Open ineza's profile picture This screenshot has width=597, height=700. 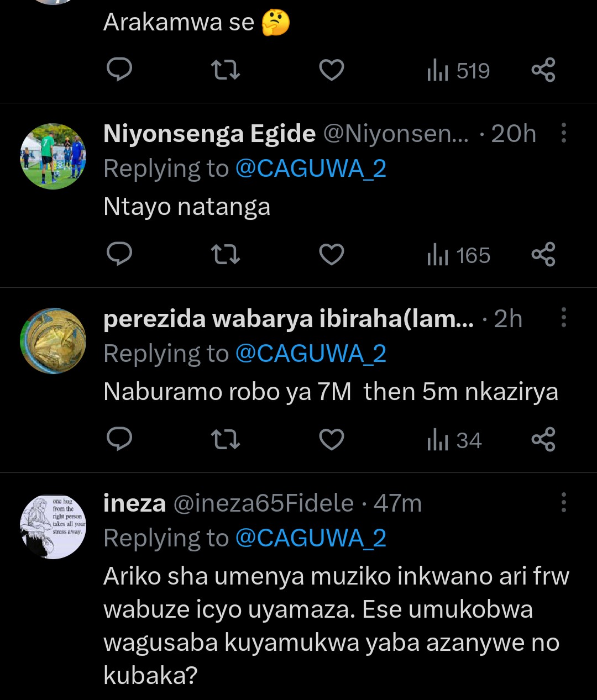[x=53, y=526]
